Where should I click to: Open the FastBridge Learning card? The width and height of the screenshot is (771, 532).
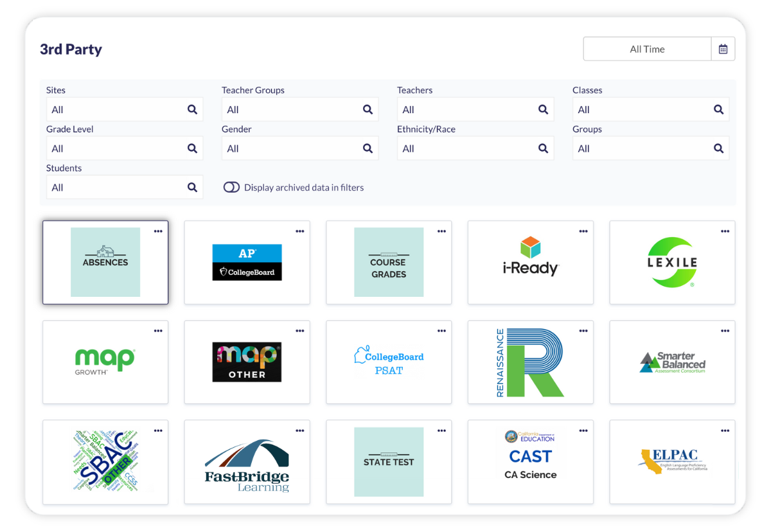[247, 462]
